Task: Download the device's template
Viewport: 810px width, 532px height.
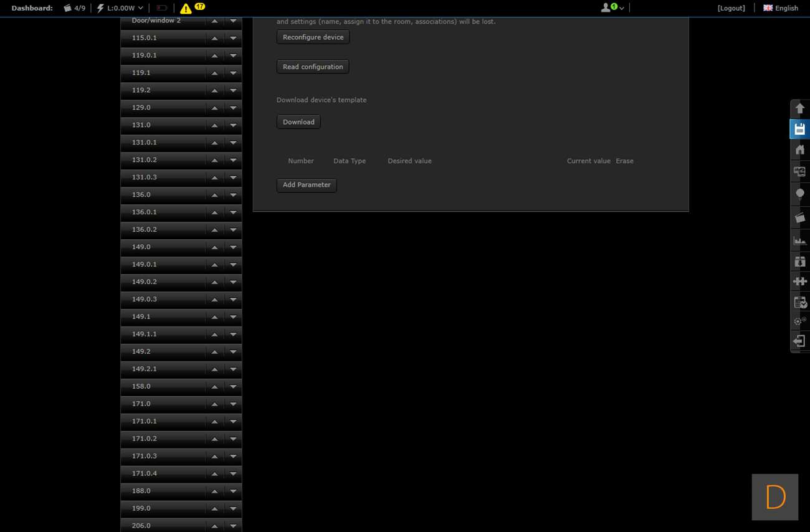Action: click(x=298, y=122)
